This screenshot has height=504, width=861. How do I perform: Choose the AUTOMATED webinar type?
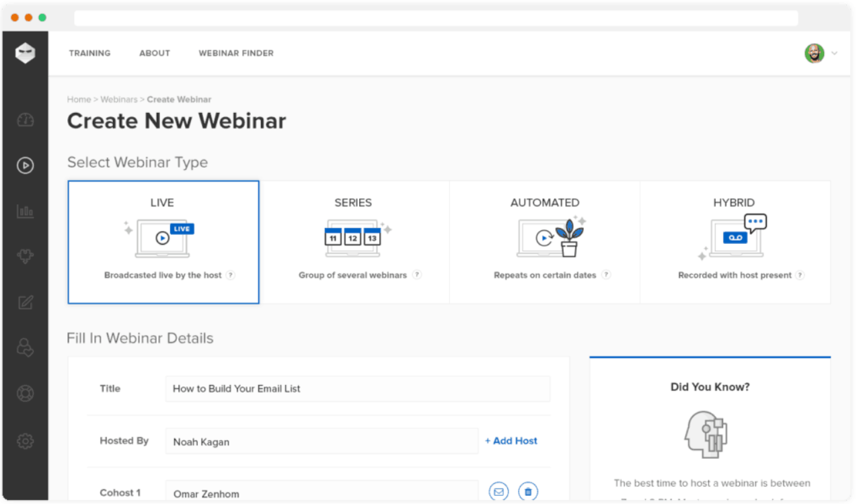point(545,242)
